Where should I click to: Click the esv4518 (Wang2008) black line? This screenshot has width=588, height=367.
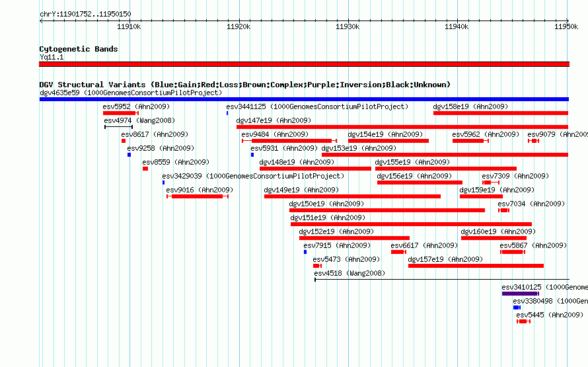pos(442,280)
